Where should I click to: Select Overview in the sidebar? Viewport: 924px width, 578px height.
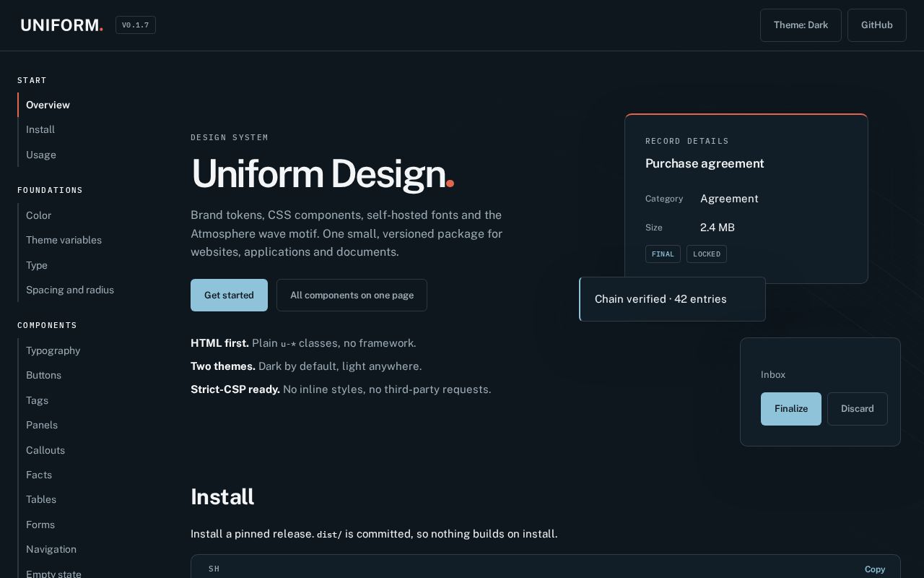[48, 105]
